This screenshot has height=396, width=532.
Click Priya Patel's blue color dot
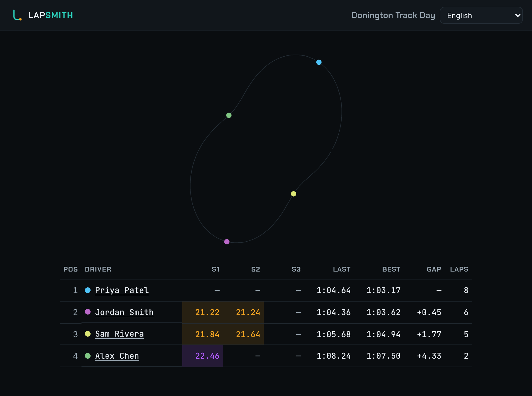88,290
